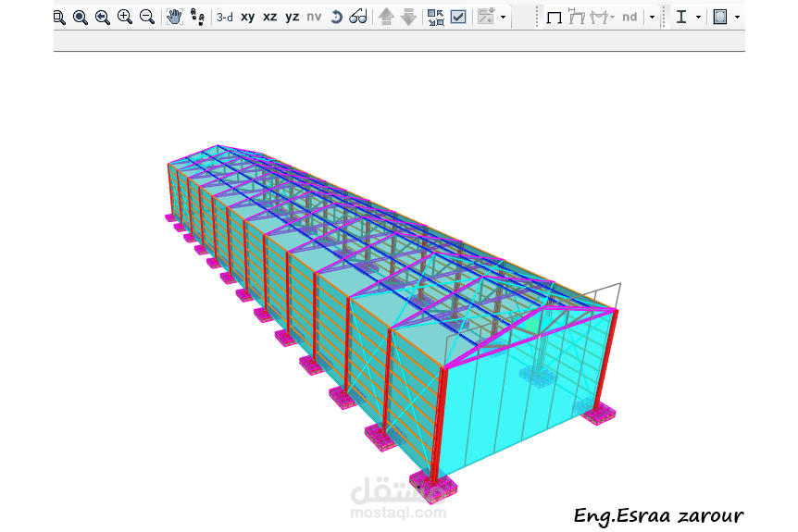Click the nv named view button
This screenshot has height=532, width=798.
point(314,18)
